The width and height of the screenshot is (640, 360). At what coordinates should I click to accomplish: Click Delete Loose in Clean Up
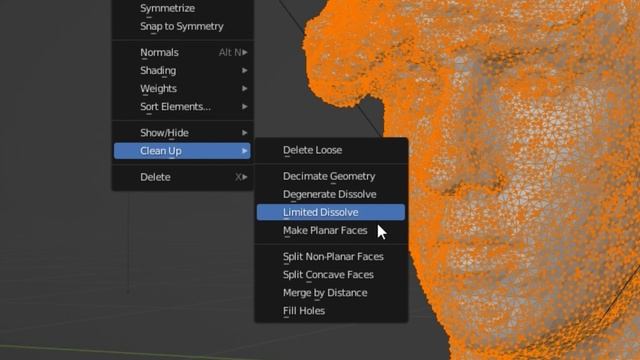331,150
